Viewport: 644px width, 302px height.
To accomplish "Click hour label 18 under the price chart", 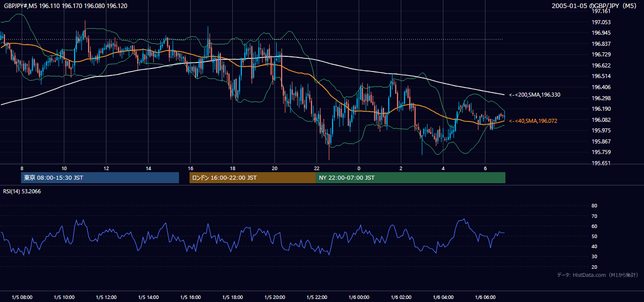I will click(232, 168).
